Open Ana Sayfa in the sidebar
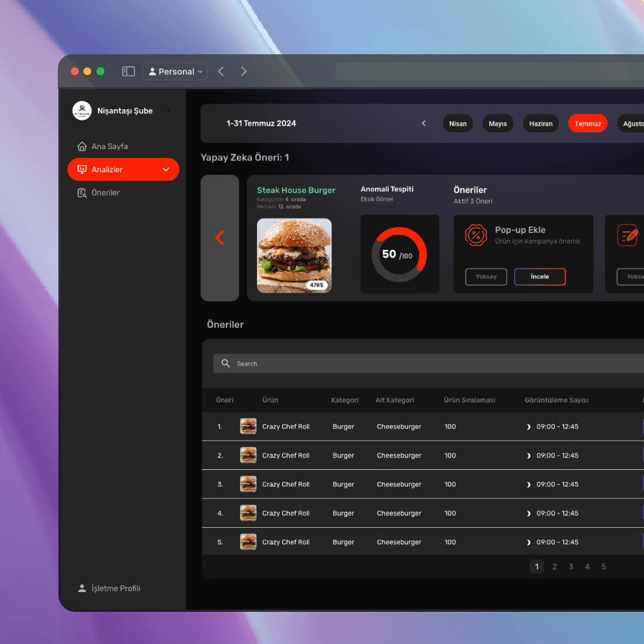This screenshot has height=644, width=644. (109, 147)
